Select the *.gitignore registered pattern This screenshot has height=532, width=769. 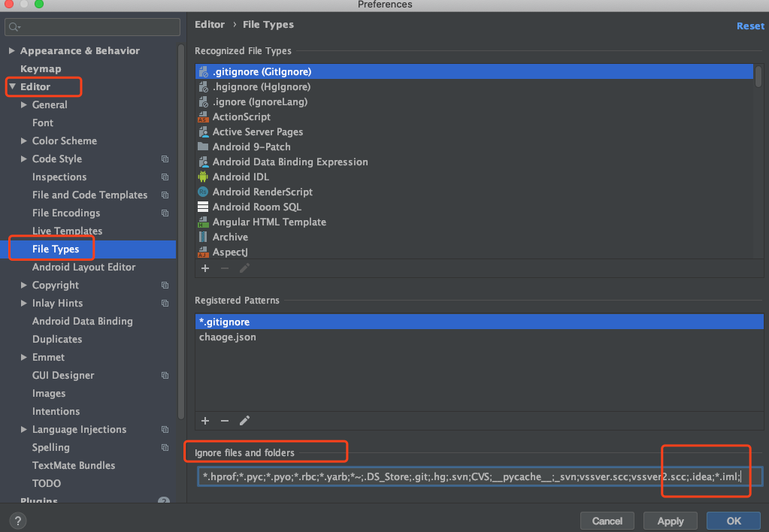(x=479, y=322)
